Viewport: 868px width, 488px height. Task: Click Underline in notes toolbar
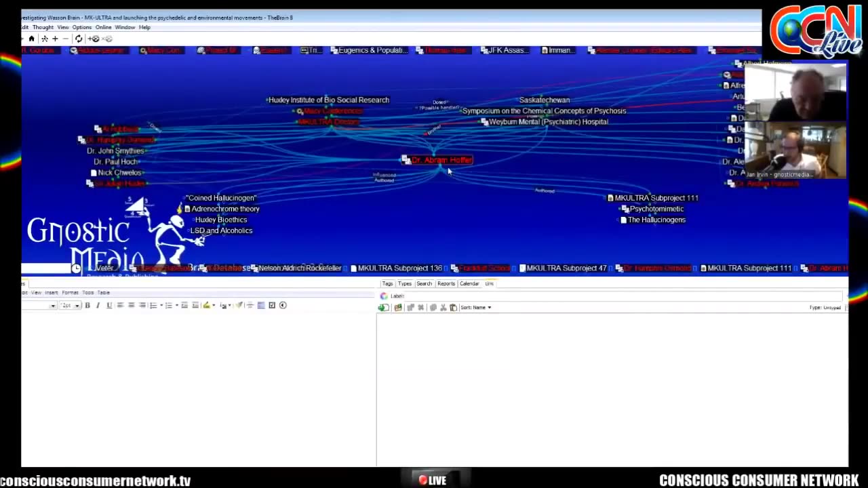[109, 305]
